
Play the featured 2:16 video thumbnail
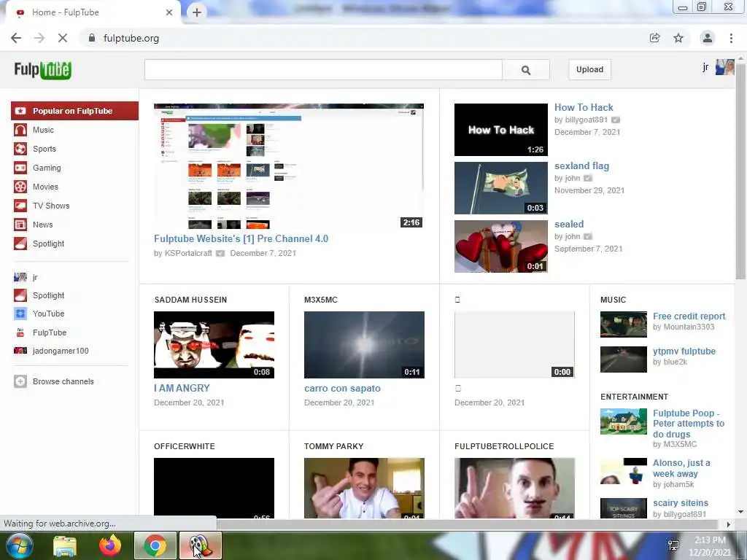pos(289,166)
